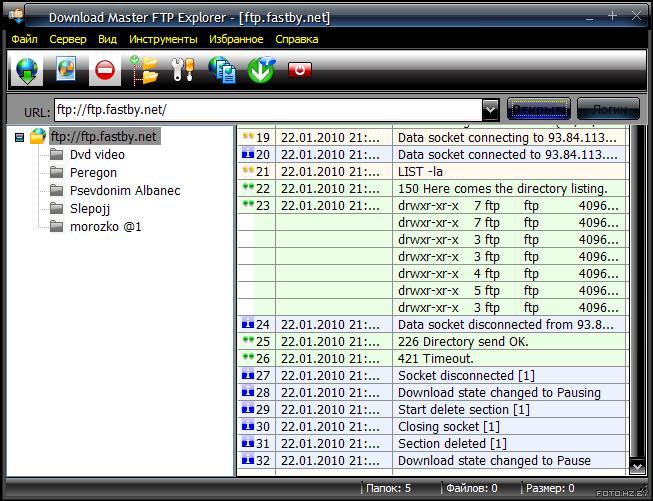
Task: Click the red stop toolbar icon
Action: [x=105, y=70]
